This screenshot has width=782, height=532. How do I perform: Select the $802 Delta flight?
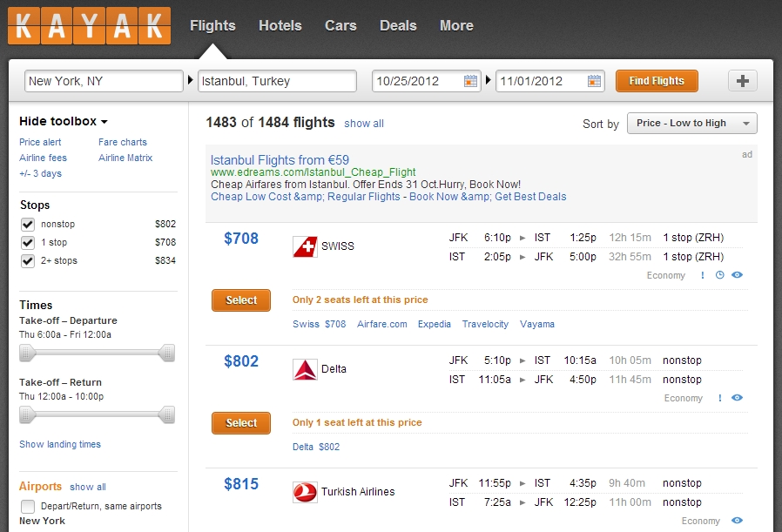241,423
